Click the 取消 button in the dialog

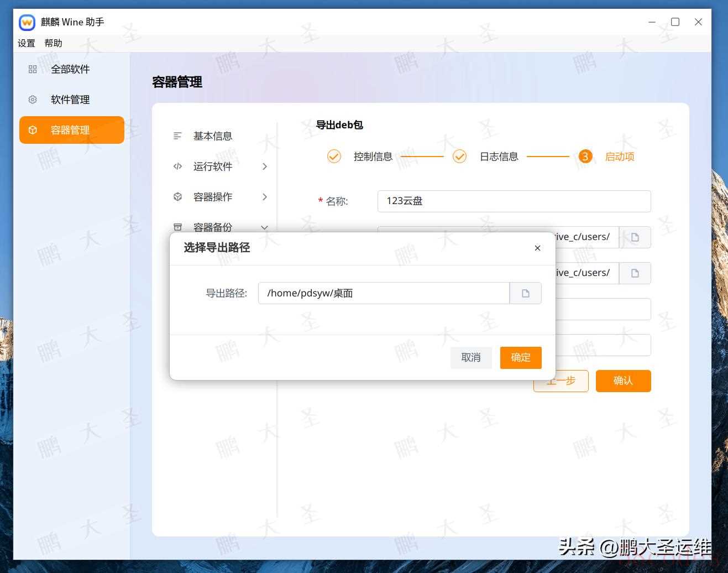471,357
